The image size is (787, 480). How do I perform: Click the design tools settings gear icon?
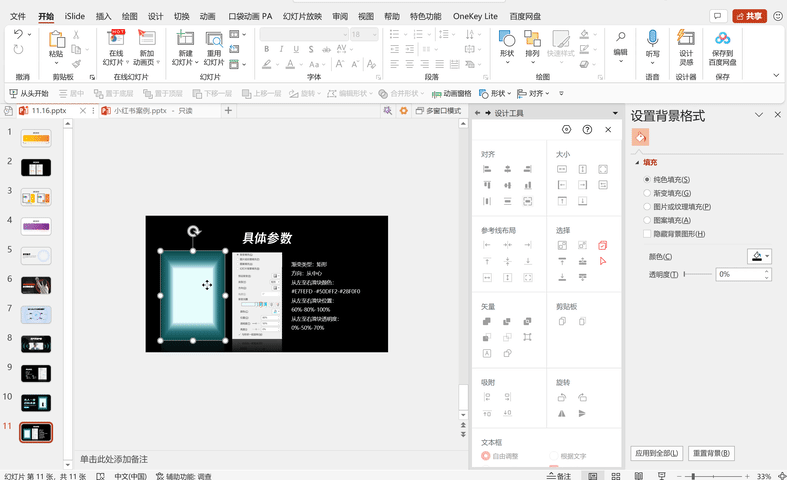coord(566,130)
